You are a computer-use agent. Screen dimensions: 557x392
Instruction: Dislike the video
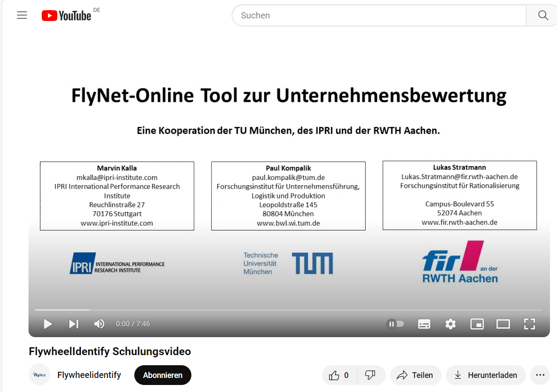click(x=371, y=375)
